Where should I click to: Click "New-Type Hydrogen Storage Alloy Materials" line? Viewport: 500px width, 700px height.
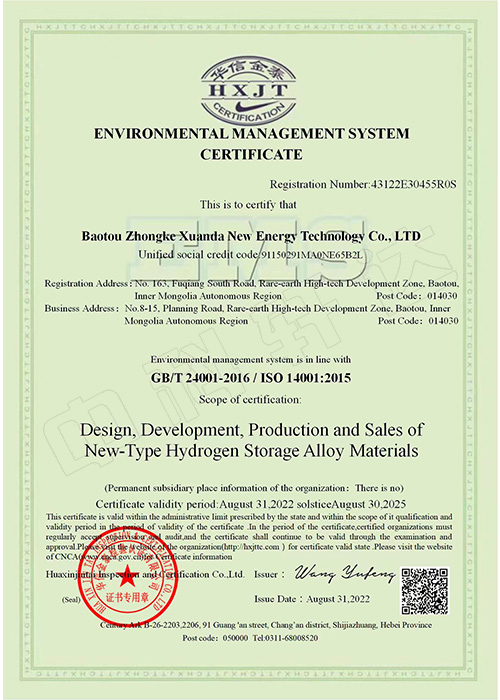click(252, 451)
